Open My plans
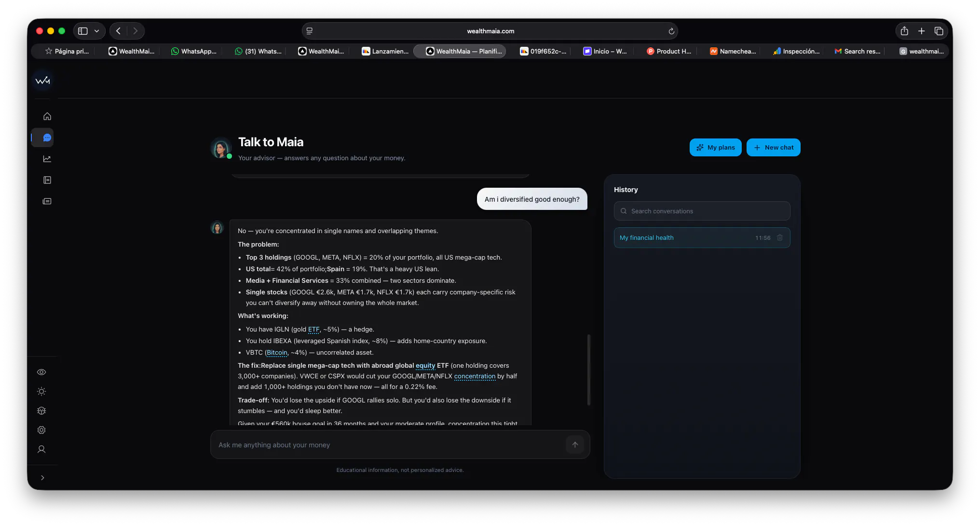Viewport: 980px width, 526px height. point(715,147)
